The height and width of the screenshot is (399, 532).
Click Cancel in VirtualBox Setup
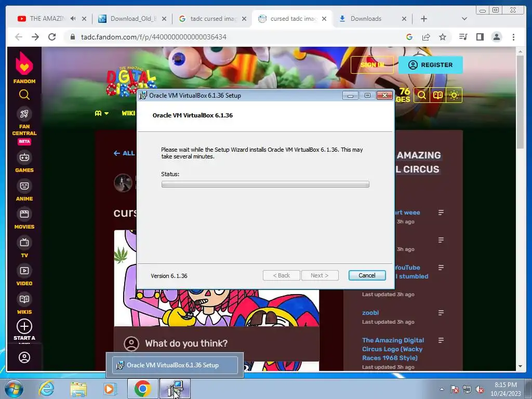(367, 275)
